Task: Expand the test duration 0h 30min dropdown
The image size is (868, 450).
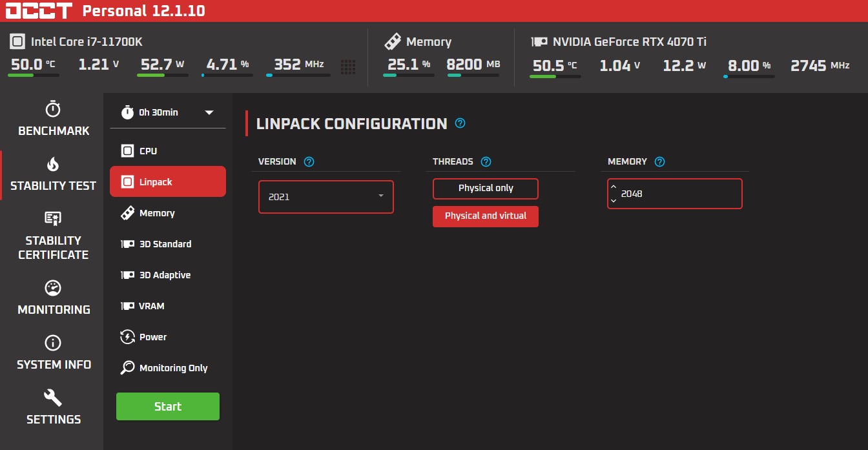Action: [209, 112]
